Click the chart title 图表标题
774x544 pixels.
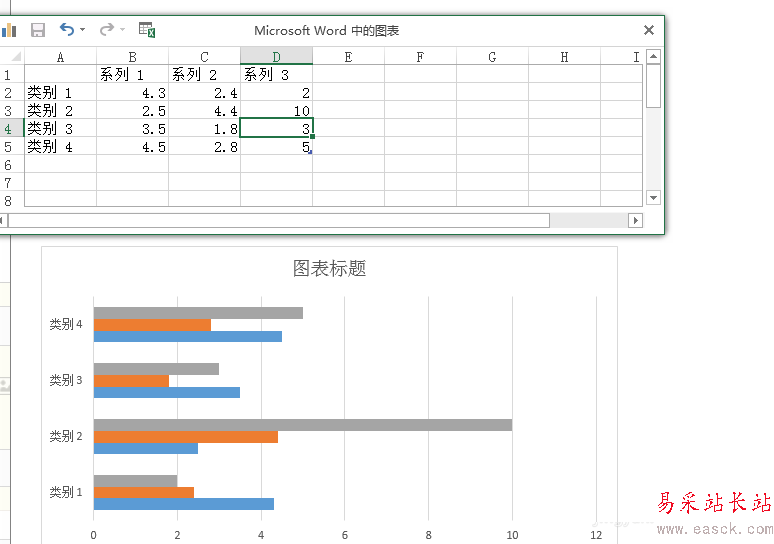pos(329,268)
